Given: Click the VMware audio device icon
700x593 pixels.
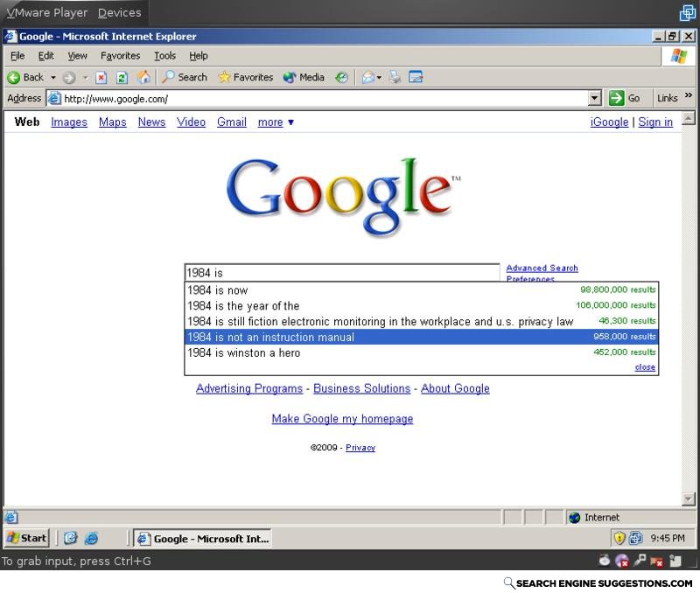Looking at the screenshot, I should [640, 560].
